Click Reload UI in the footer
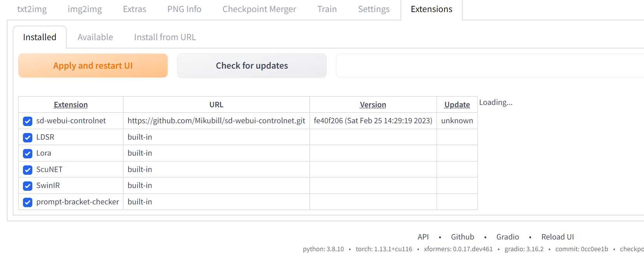 click(558, 237)
